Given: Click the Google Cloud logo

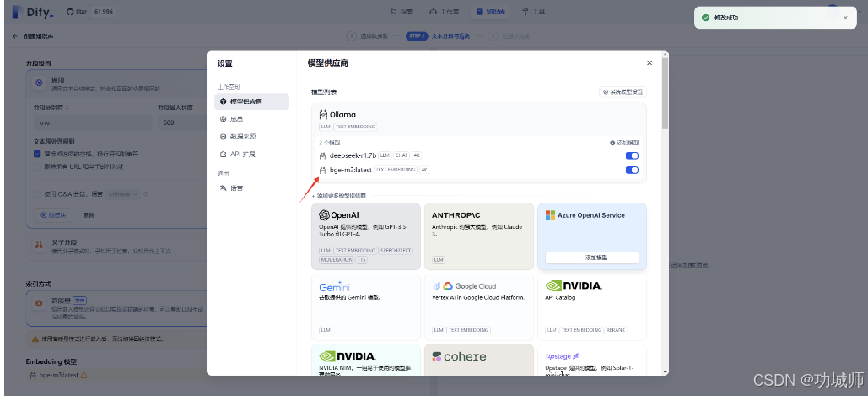Looking at the screenshot, I should coord(464,286).
